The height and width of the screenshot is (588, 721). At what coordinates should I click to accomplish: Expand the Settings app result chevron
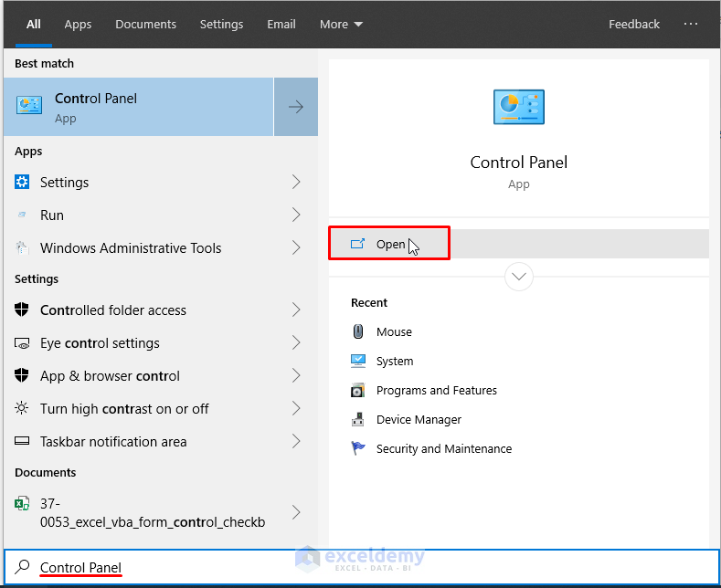[x=296, y=182]
